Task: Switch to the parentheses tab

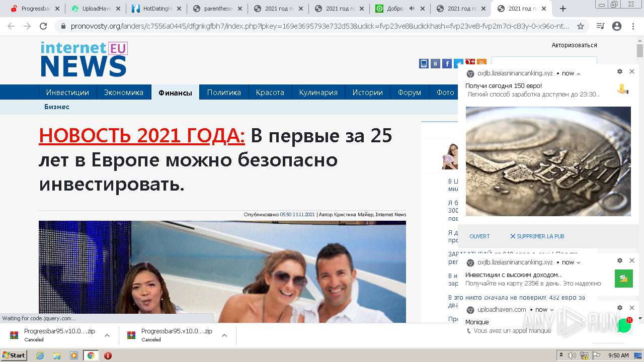Action: pyautogui.click(x=217, y=9)
